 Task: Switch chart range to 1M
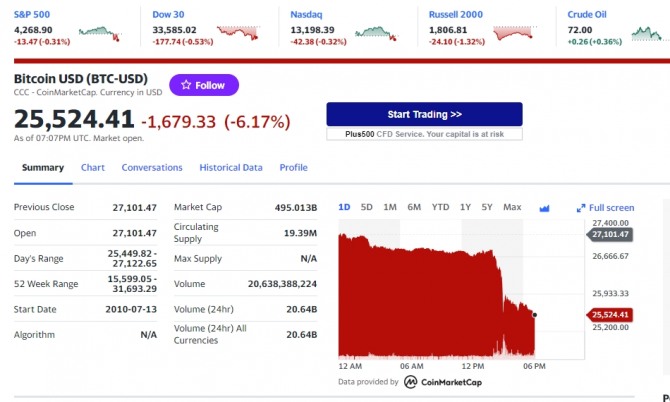click(x=390, y=208)
